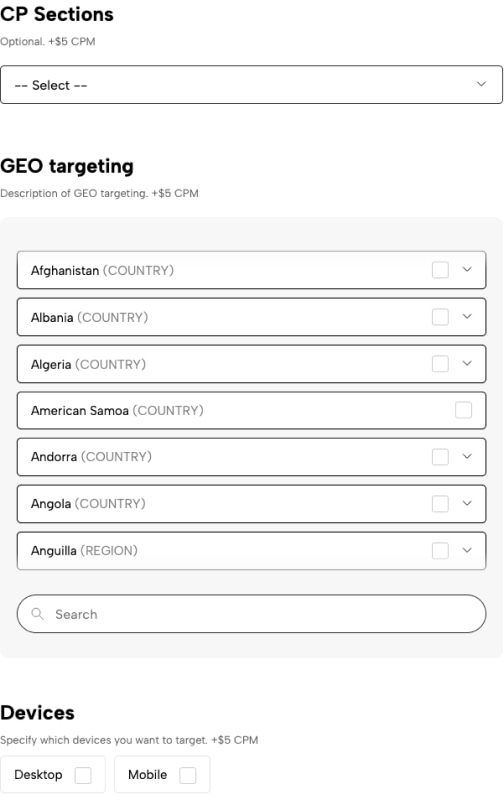Expand the Afghanistan row chevron
504x801 pixels.
click(x=467, y=269)
